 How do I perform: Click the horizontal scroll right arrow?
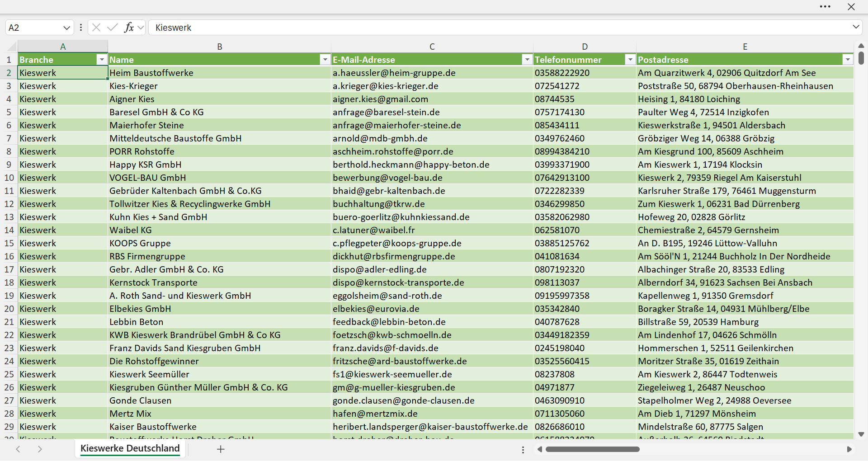point(849,449)
